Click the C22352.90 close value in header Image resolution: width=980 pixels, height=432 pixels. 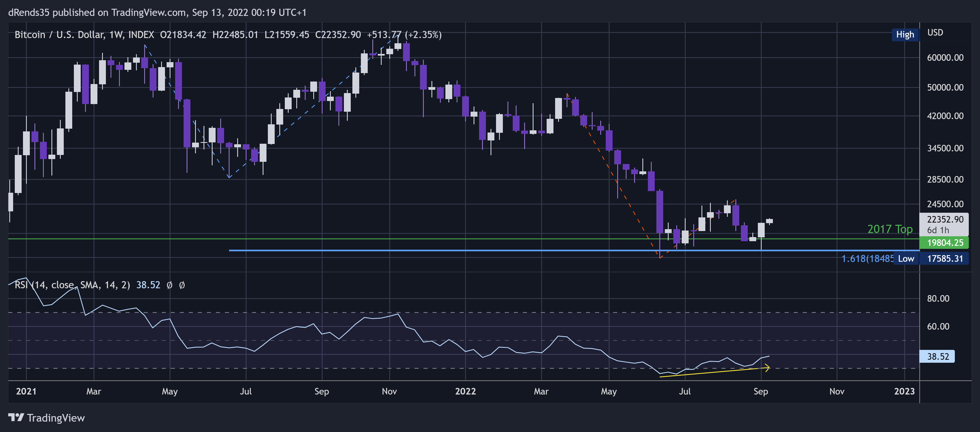tap(338, 35)
